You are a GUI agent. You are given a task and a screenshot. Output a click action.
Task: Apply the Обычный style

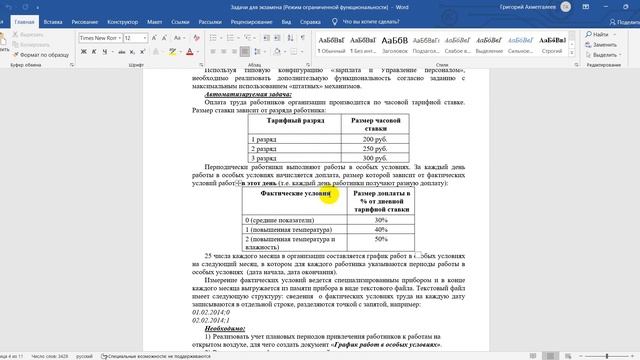331,44
